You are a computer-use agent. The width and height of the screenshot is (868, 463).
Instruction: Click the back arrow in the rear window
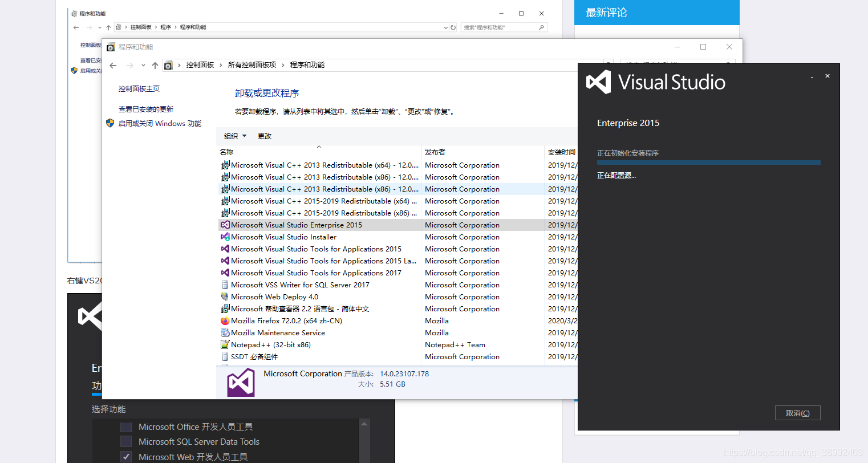76,27
